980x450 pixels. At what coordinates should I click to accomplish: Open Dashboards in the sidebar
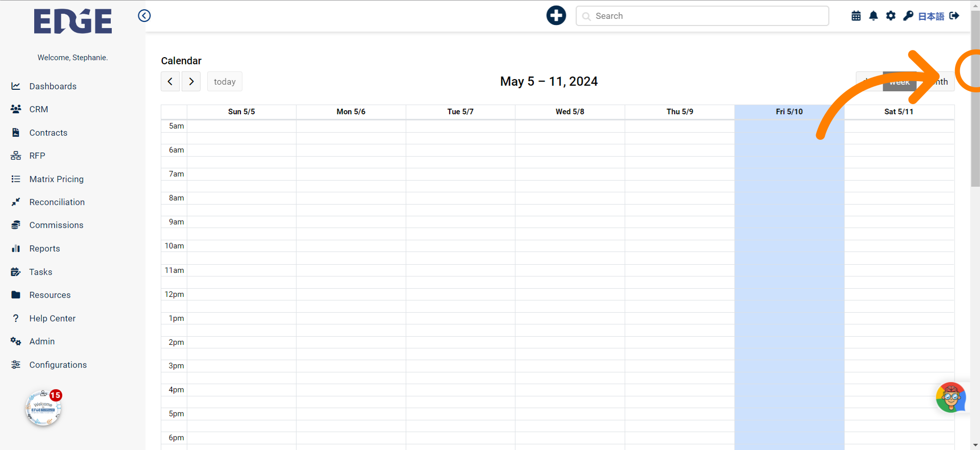[53, 86]
